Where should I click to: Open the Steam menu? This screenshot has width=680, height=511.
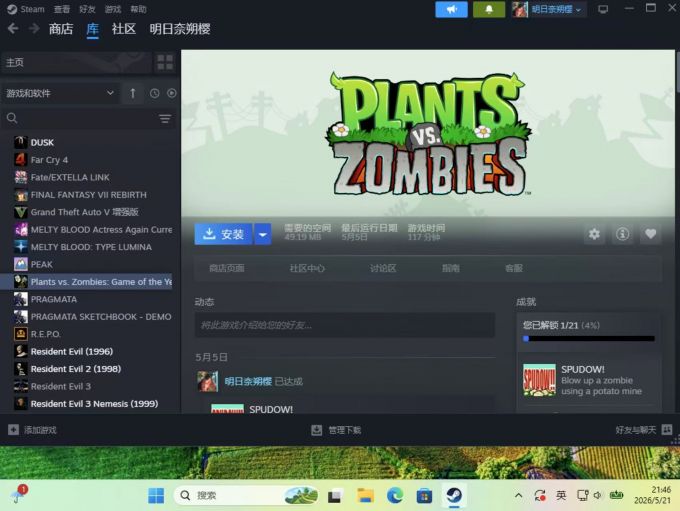pyautogui.click(x=26, y=9)
